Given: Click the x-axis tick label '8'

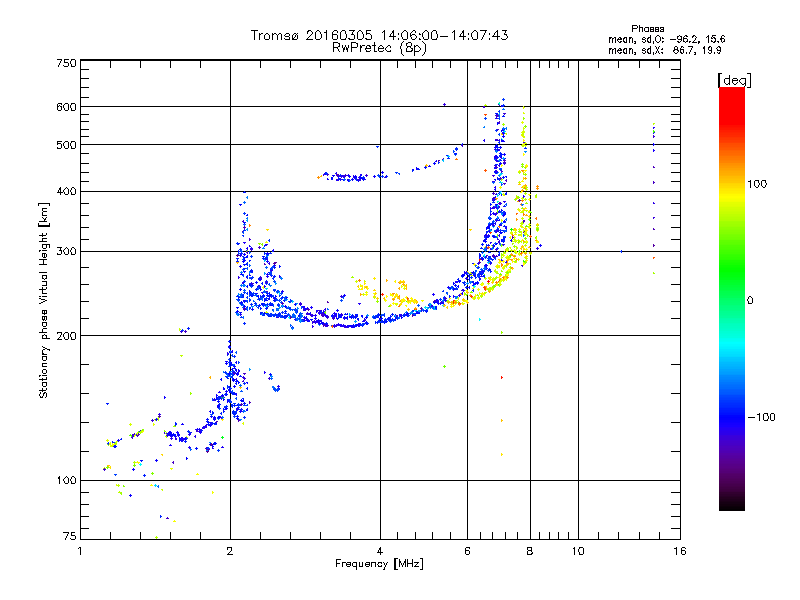Looking at the screenshot, I should [530, 551].
